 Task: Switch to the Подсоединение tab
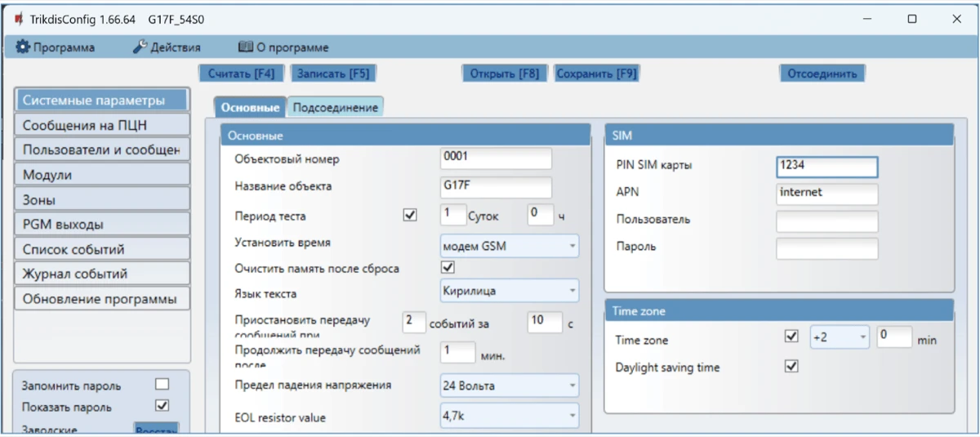click(x=336, y=108)
